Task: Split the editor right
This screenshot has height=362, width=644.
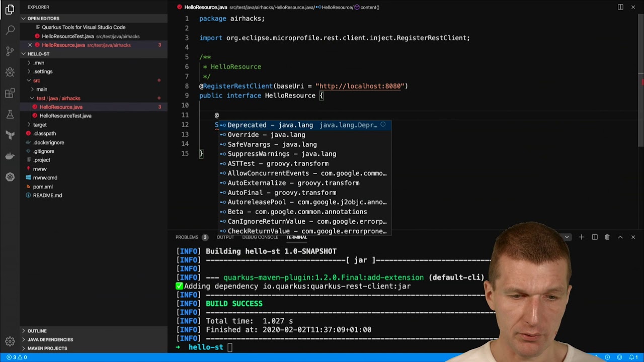Action: [620, 7]
